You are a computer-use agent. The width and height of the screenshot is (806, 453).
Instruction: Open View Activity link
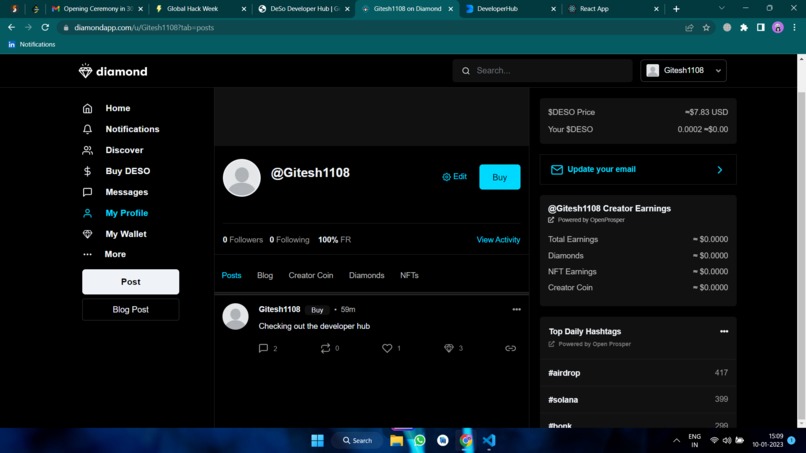pyautogui.click(x=498, y=240)
